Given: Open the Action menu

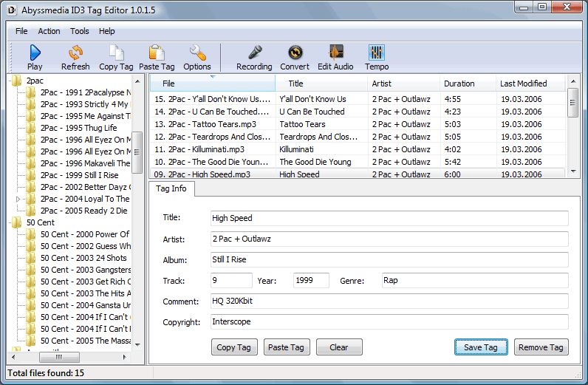Looking at the screenshot, I should coord(49,31).
